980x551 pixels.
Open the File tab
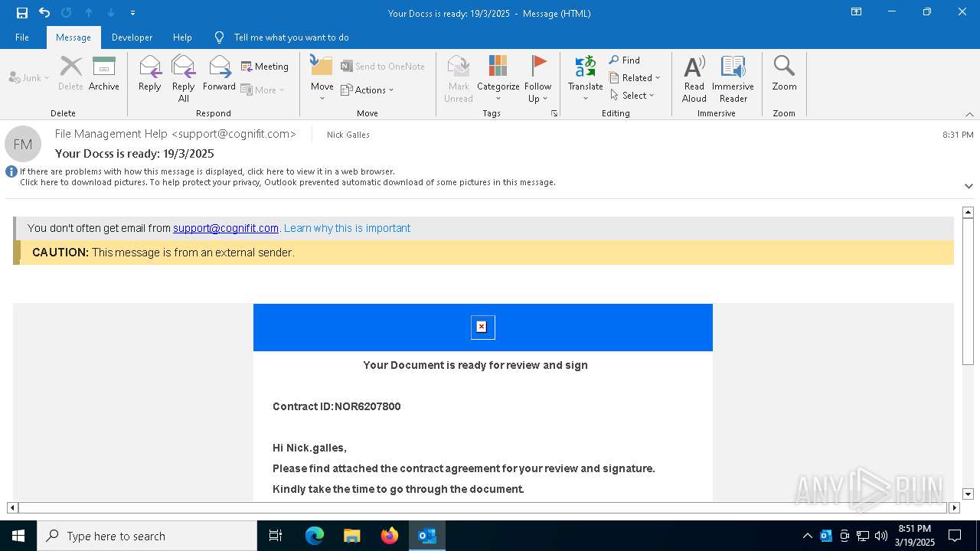[22, 37]
